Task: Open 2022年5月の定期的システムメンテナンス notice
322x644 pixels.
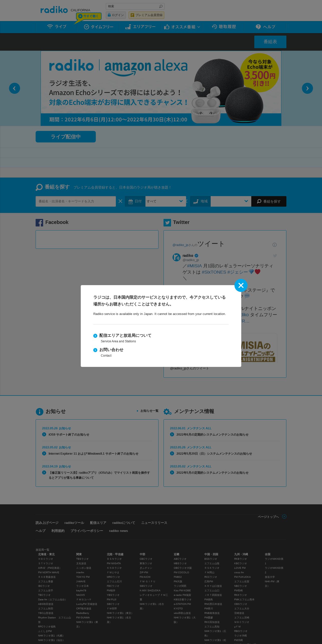Action: (212, 473)
